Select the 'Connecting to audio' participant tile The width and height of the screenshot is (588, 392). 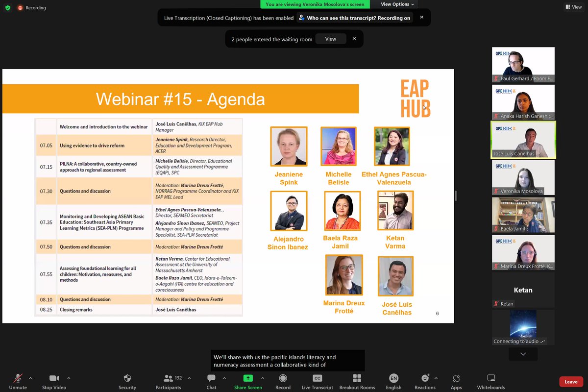coord(523,327)
